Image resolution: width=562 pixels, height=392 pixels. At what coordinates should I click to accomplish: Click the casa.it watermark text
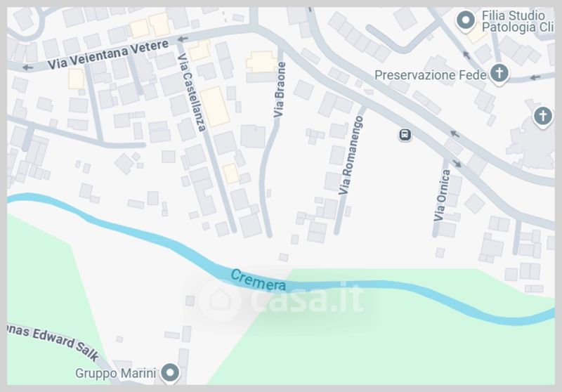(x=308, y=299)
